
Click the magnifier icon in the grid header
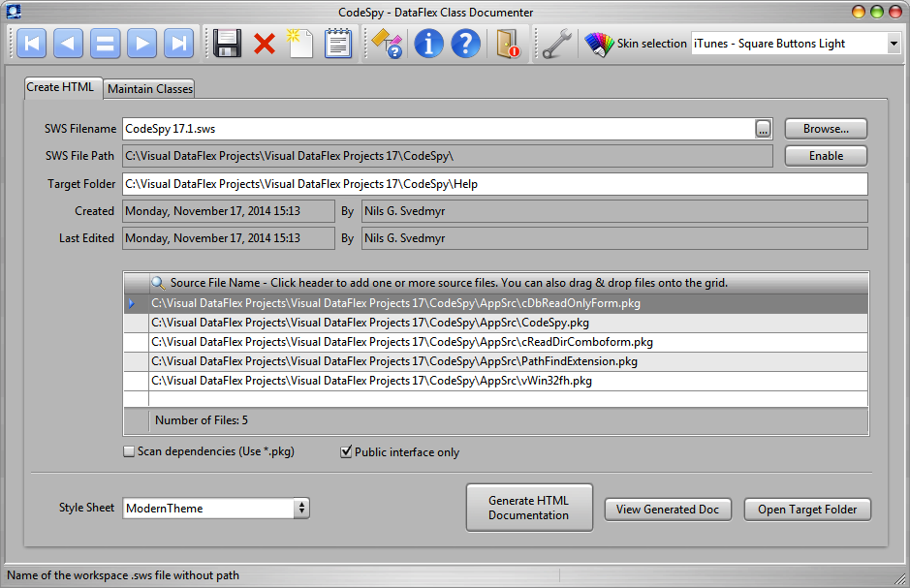[158, 283]
